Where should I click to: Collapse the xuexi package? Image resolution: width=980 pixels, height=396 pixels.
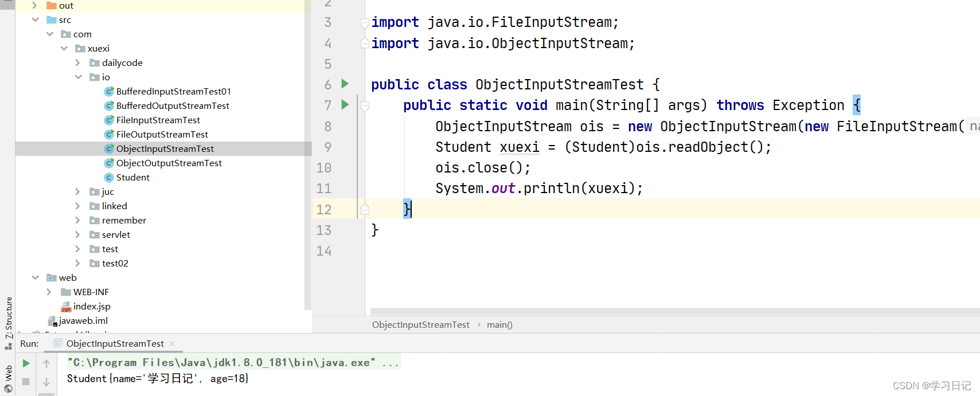click(64, 48)
